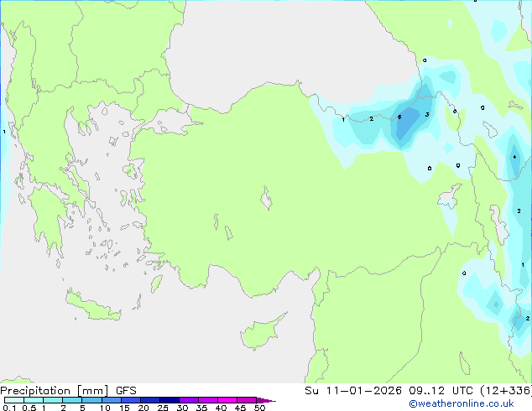Click the "0.1" legend scale label
The image size is (532, 411).
coord(9,408)
